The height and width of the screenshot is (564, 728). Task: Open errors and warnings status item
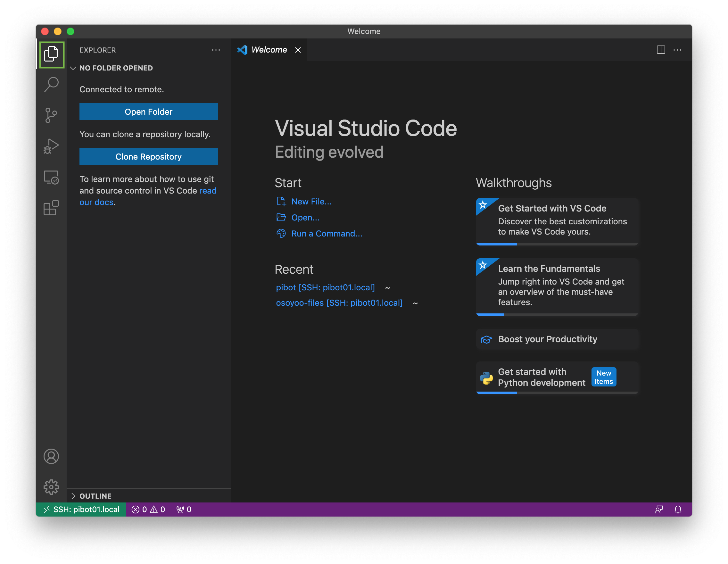[148, 509]
